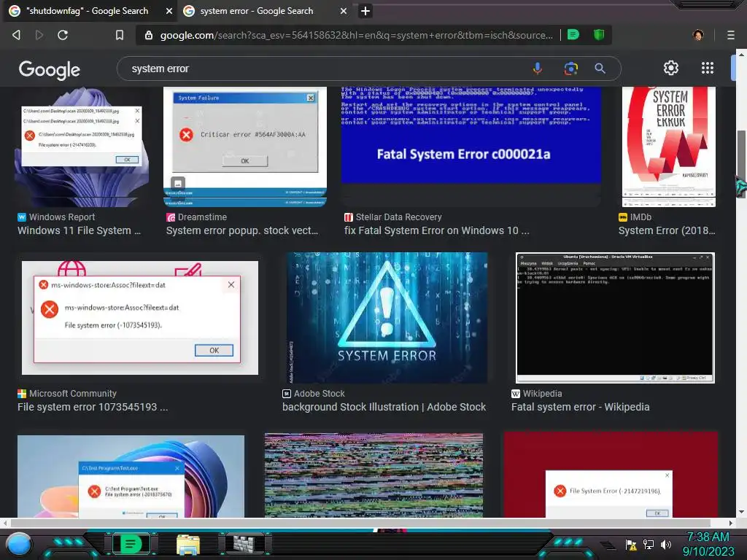
Task: Open the brick wall app on taskbar
Action: (x=245, y=544)
